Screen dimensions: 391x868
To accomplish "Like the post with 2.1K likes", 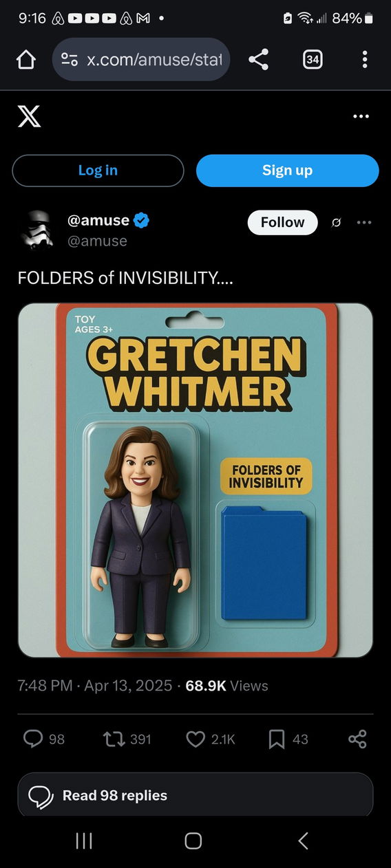I will pos(211,739).
